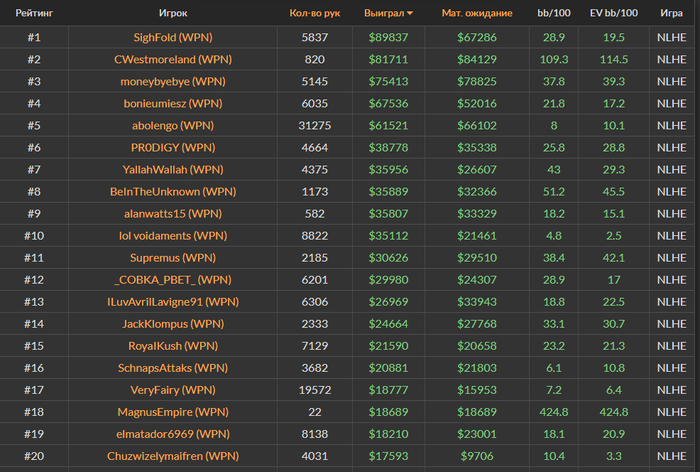Viewport: 700px width, 472px height.
Task: Select expectation value $9706
Action: tap(477, 456)
